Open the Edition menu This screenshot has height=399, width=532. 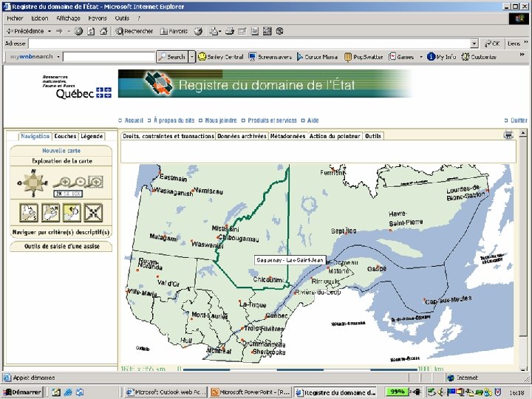pos(40,18)
